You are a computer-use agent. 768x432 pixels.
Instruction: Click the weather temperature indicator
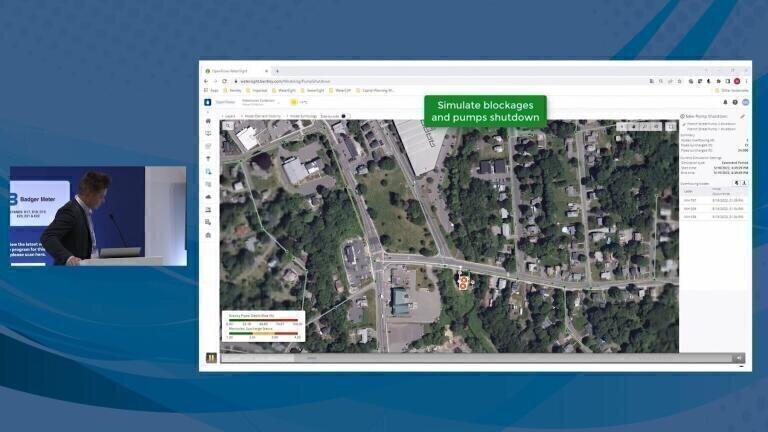point(299,102)
